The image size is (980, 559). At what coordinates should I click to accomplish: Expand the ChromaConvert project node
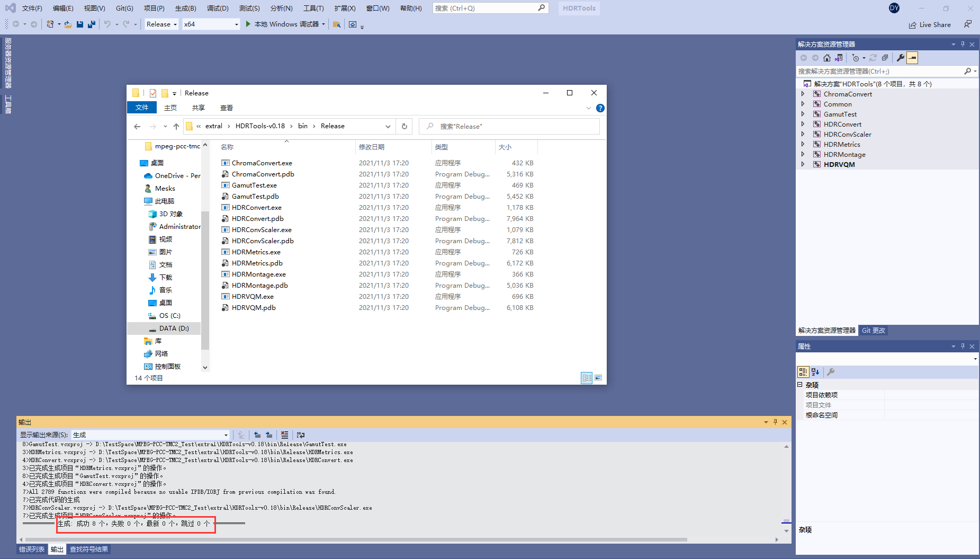(x=803, y=94)
